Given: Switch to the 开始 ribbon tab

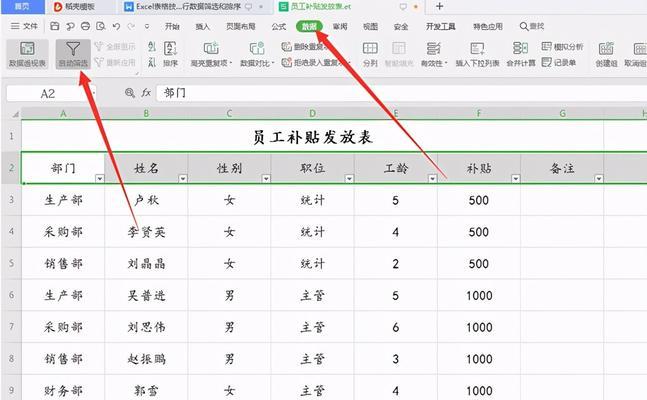Looking at the screenshot, I should point(173,27).
